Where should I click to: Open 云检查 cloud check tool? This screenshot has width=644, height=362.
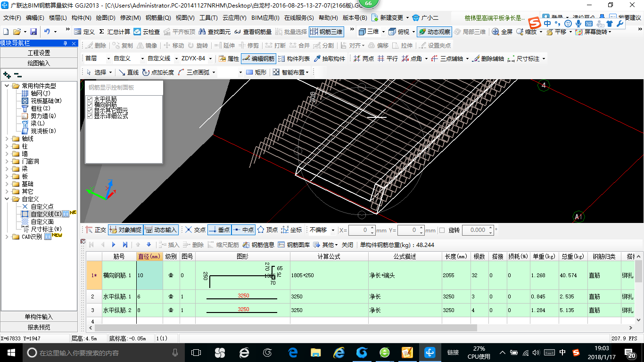point(147,32)
